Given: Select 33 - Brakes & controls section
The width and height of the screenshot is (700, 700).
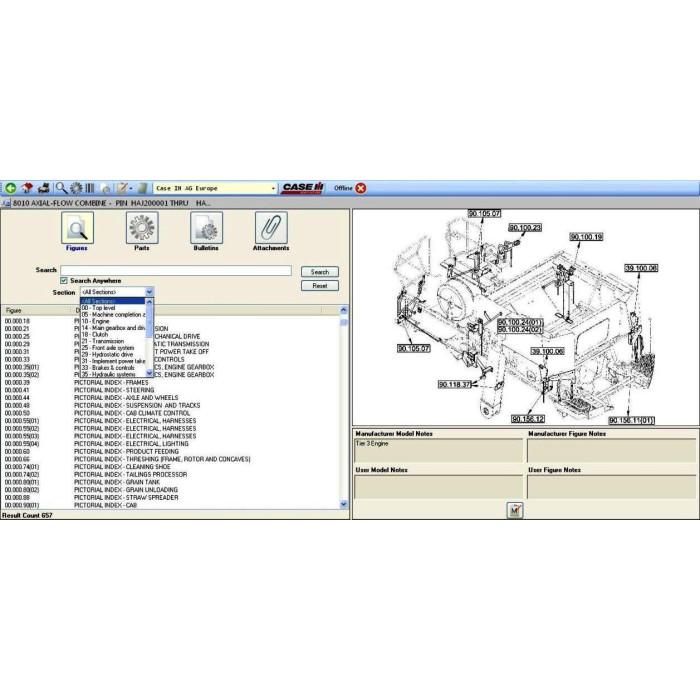Looking at the screenshot, I should point(113,368).
